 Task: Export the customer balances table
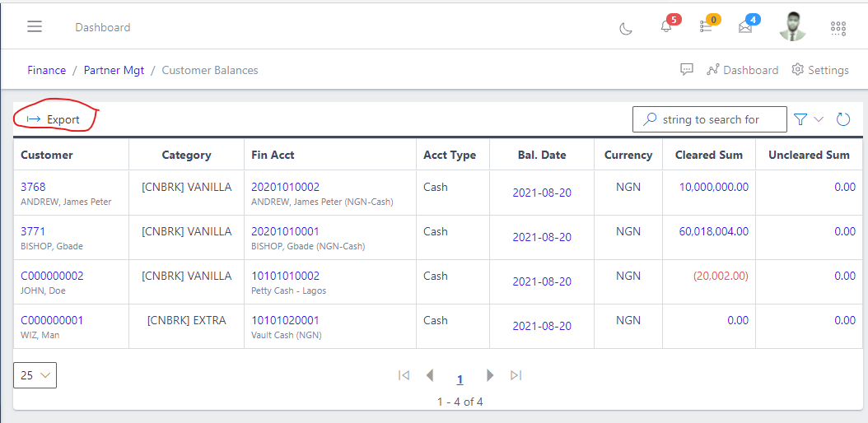click(54, 119)
